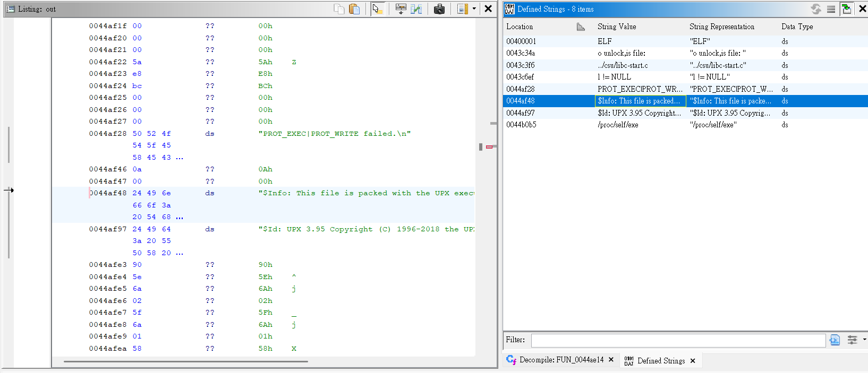Click the sort indicator icon in the Location header

pyautogui.click(x=581, y=27)
